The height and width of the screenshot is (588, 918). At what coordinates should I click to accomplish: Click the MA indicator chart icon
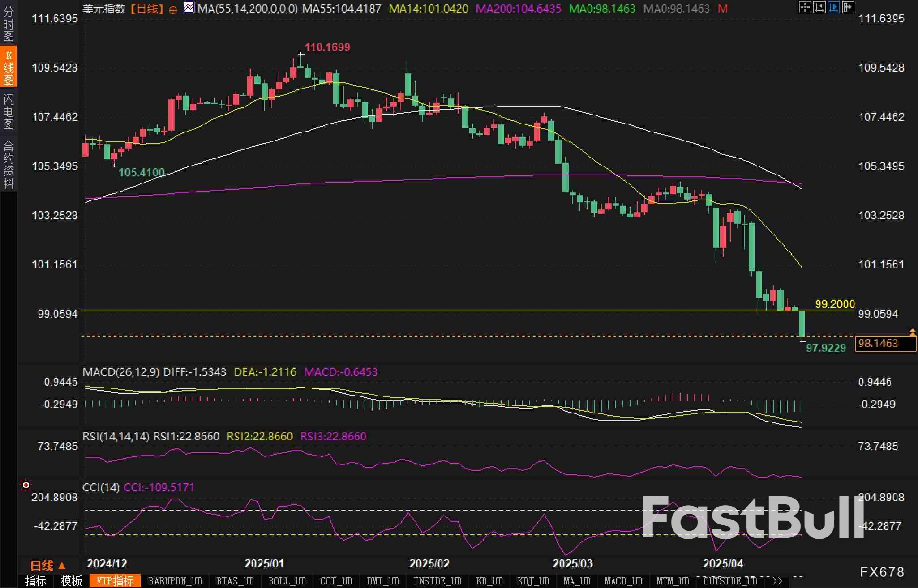coord(189,8)
